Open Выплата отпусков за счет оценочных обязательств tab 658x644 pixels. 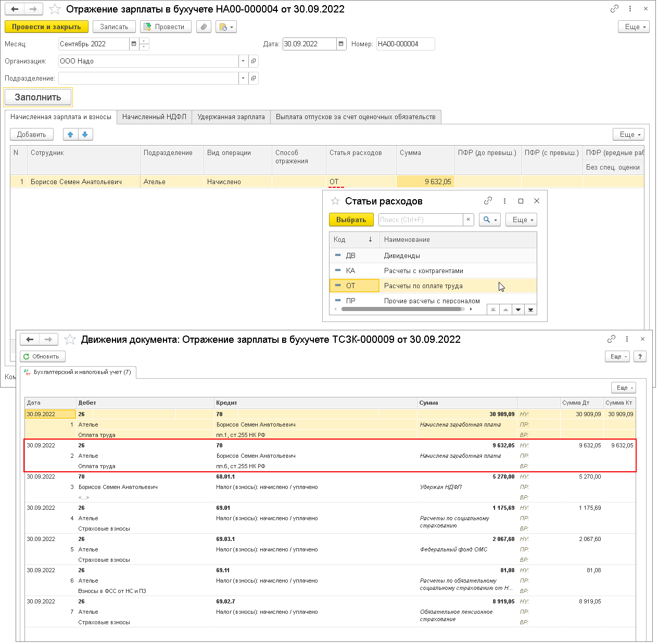tap(356, 117)
